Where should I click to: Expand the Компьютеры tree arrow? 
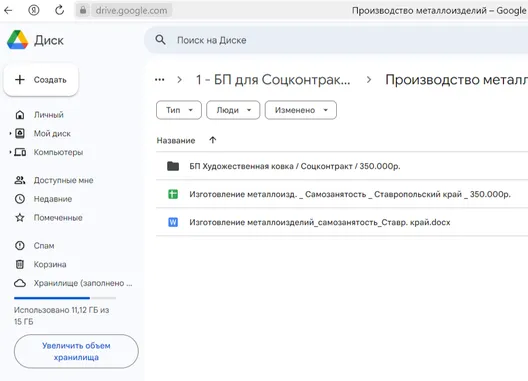pyautogui.click(x=10, y=152)
